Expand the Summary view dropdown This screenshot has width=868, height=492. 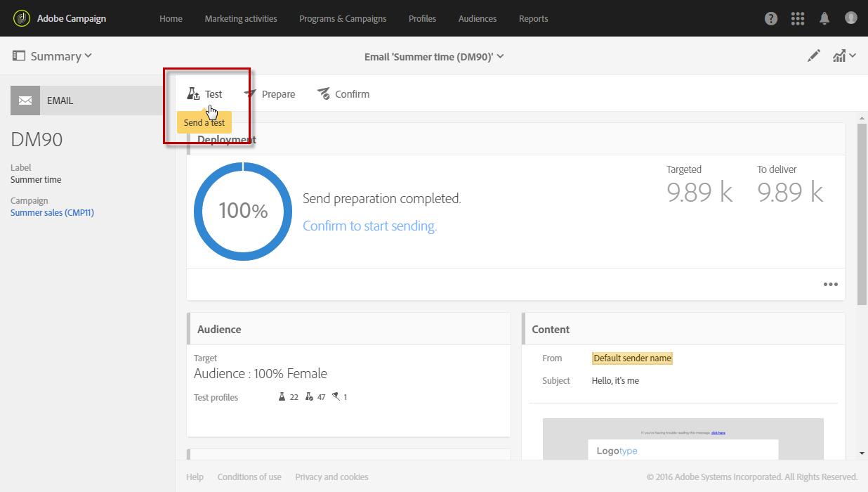pos(53,56)
